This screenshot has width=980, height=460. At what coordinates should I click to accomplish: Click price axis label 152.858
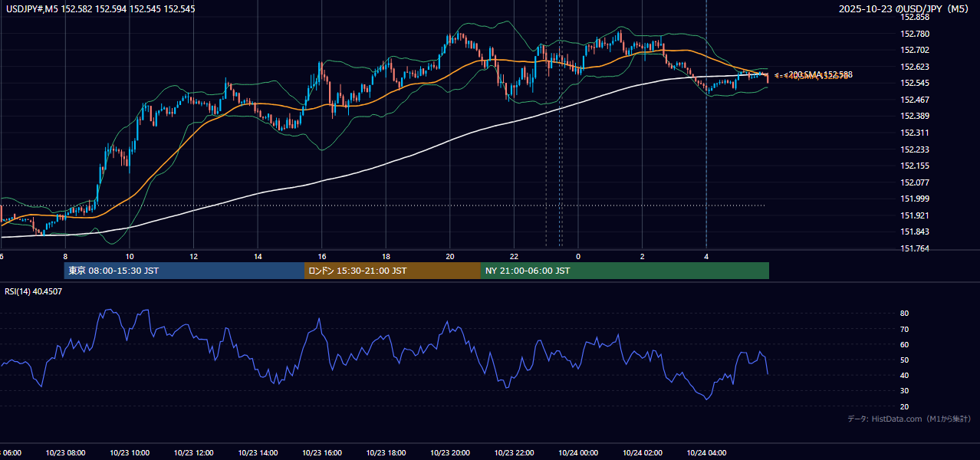coord(915,17)
